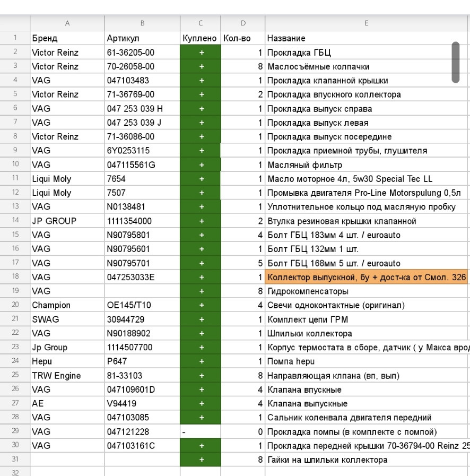
Task: Click article 7507 cell
Action: [x=142, y=193]
